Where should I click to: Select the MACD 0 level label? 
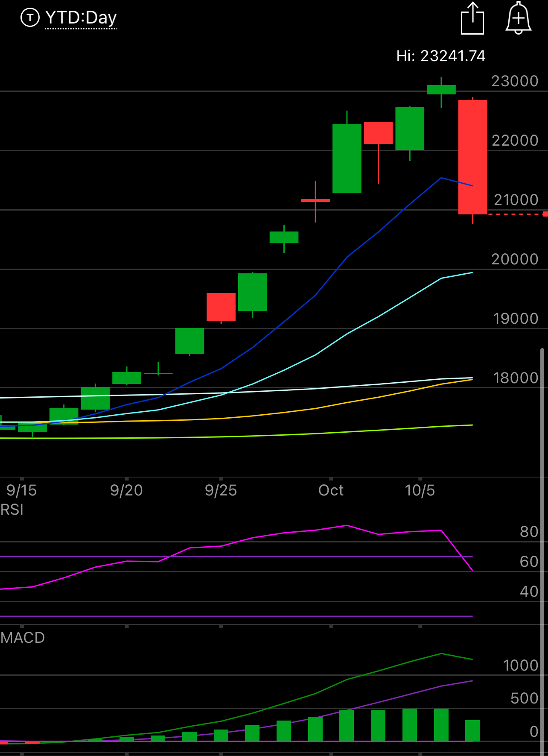click(534, 732)
